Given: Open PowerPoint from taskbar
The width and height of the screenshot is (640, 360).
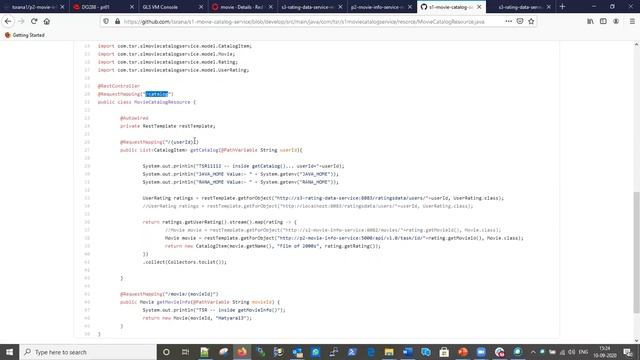Looking at the screenshot, I should (x=462, y=352).
